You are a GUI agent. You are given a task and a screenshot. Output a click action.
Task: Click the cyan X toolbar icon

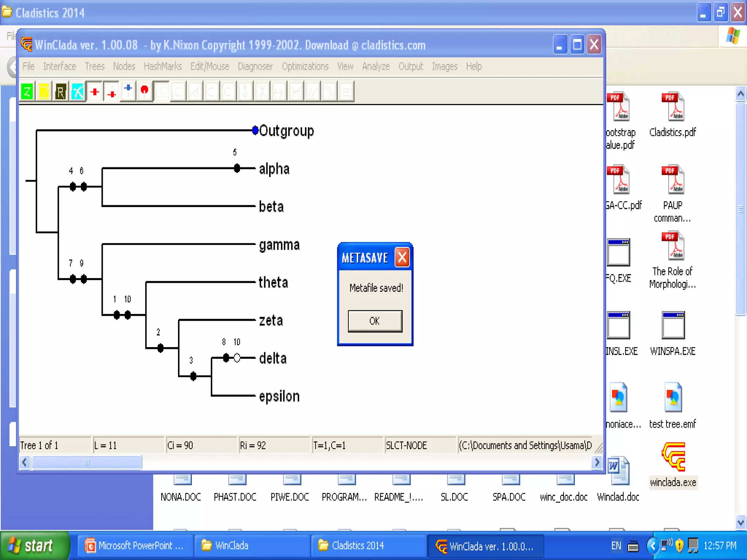coord(77,91)
